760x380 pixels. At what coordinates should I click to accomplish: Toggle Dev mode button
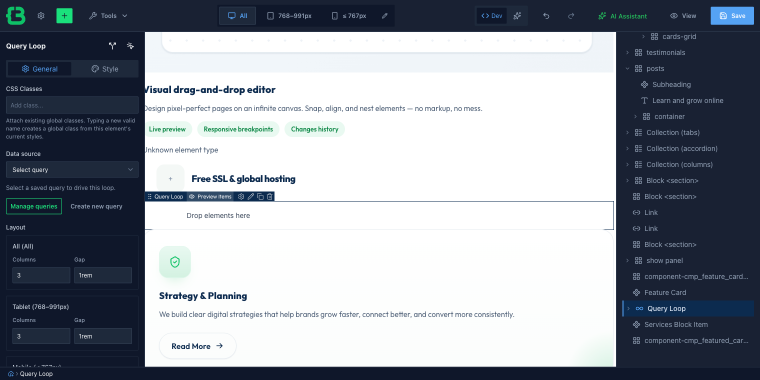(x=491, y=16)
